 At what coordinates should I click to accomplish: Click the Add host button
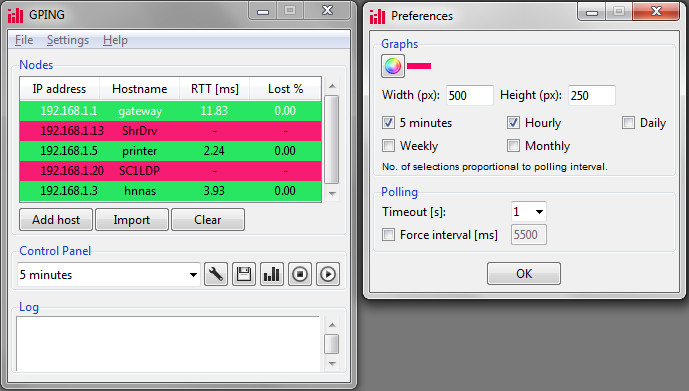pyautogui.click(x=56, y=220)
